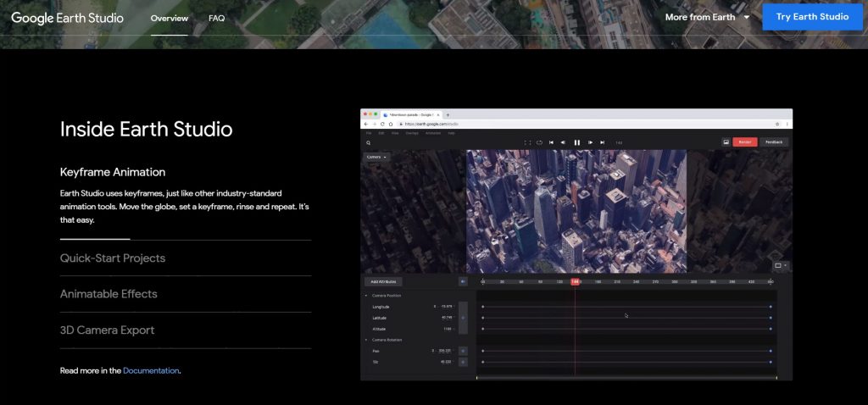Click the Try Earth Studio button
868x405 pixels.
coord(811,17)
